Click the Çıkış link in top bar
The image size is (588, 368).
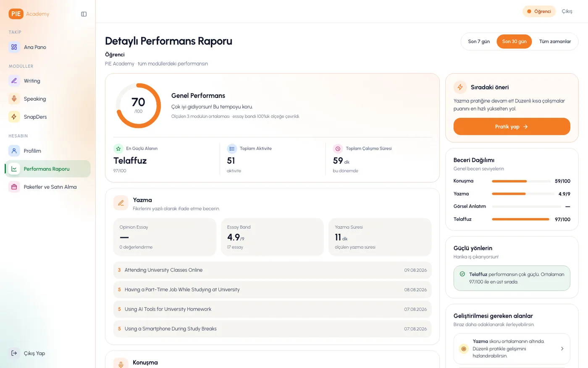click(x=567, y=11)
